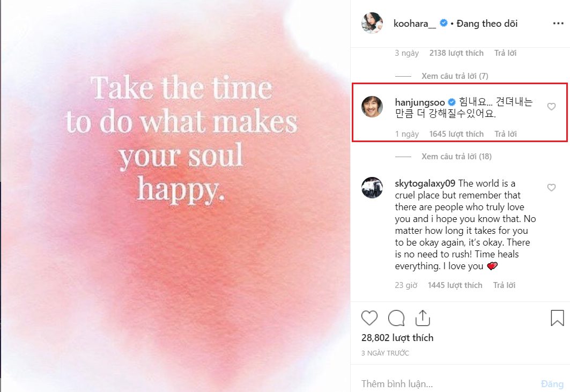Click the comment speech bubble icon

(x=396, y=318)
